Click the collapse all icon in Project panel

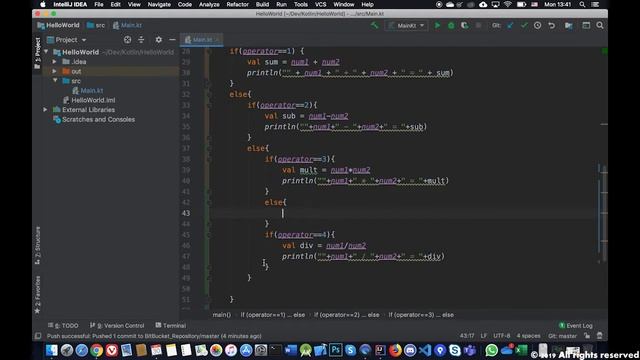tap(141, 40)
